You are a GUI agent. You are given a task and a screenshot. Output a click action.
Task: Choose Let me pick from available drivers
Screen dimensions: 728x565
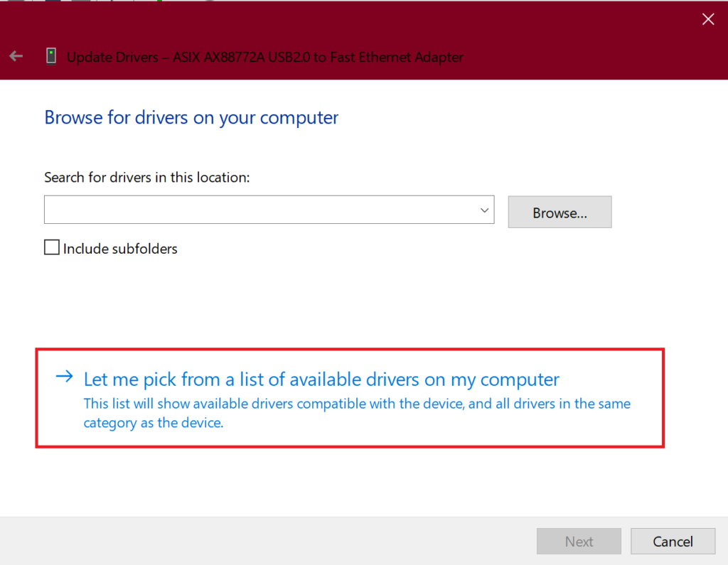(x=321, y=380)
